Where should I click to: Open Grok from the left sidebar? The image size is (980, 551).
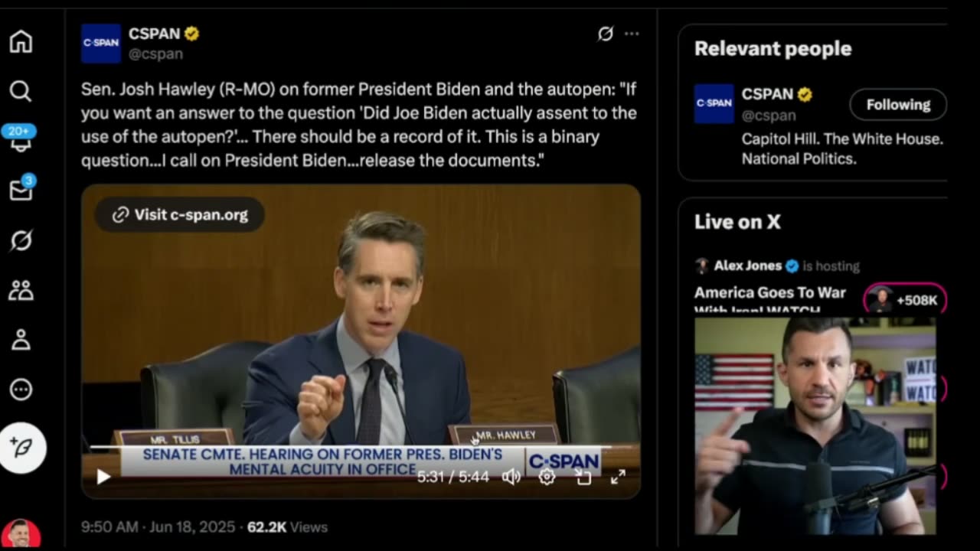pos(21,240)
